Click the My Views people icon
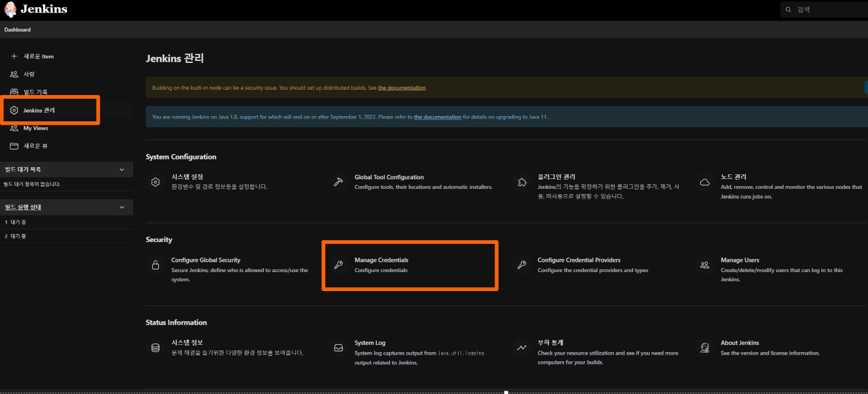This screenshot has width=868, height=394. (14, 128)
